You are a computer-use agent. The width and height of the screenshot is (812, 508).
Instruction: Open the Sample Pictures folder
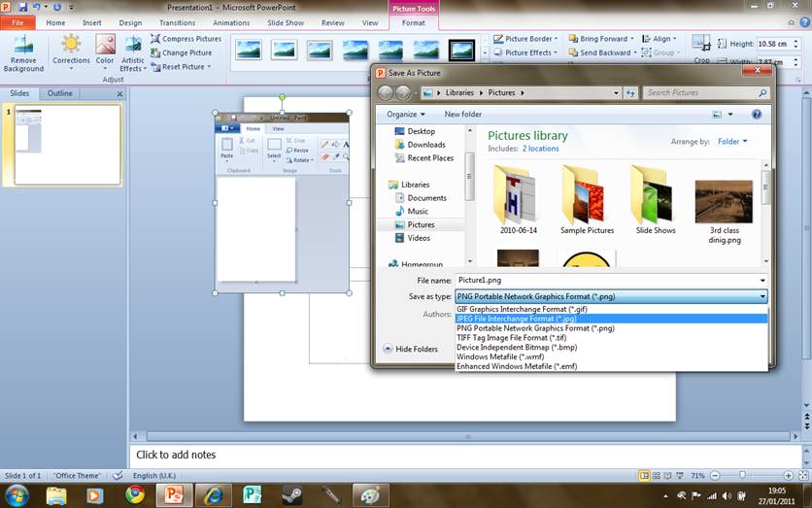point(587,199)
